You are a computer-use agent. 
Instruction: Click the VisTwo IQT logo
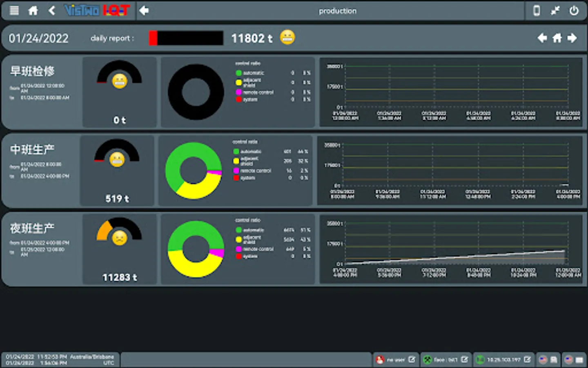click(97, 11)
